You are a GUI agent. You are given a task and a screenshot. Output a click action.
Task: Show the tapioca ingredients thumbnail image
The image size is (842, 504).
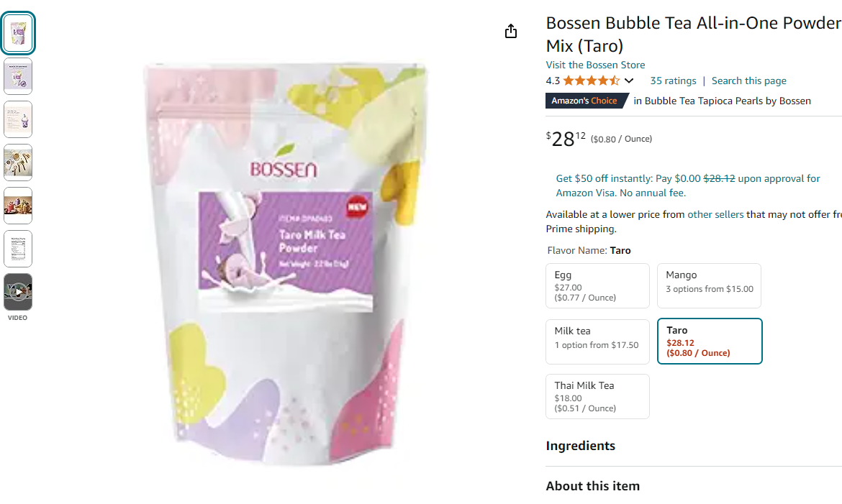(x=18, y=162)
